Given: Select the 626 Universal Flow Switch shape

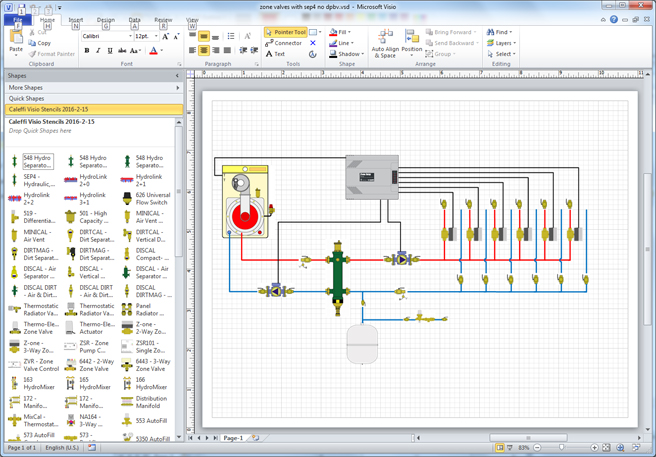Looking at the screenshot, I should (x=146, y=199).
